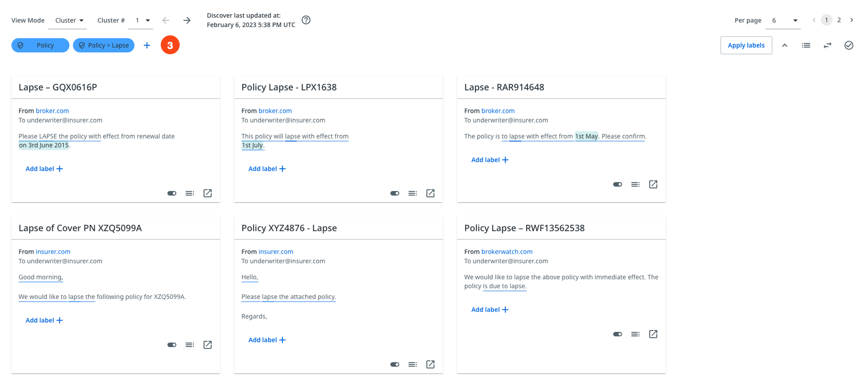
Task: Toggle switch on Policy Lapse – RWF13562538 card
Action: tap(617, 334)
